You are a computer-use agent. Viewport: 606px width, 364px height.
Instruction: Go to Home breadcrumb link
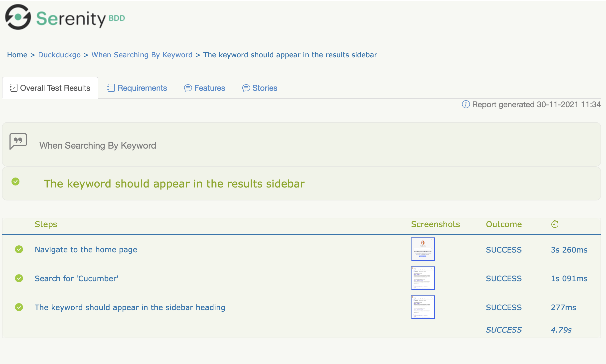(17, 55)
